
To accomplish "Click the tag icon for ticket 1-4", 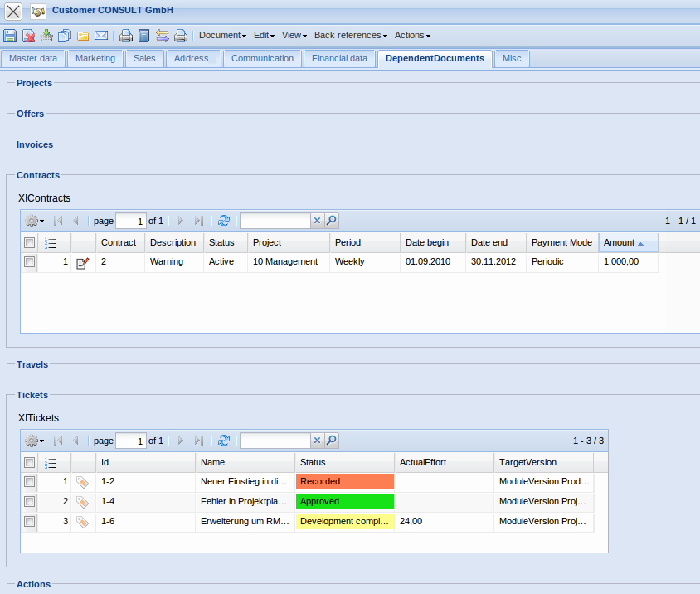I will click(x=83, y=502).
